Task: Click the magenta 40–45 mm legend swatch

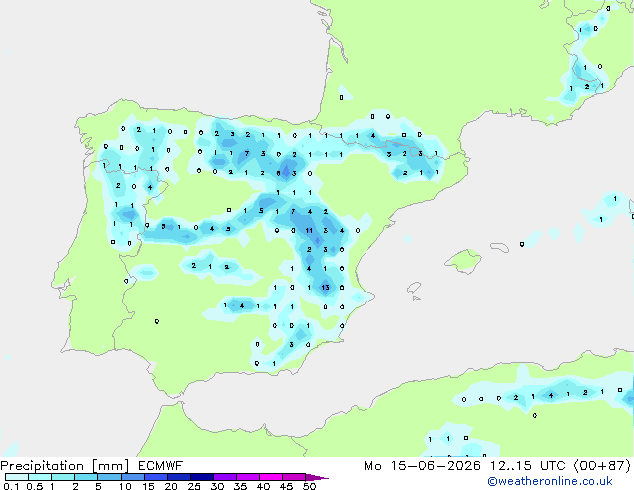Action: 271,477
